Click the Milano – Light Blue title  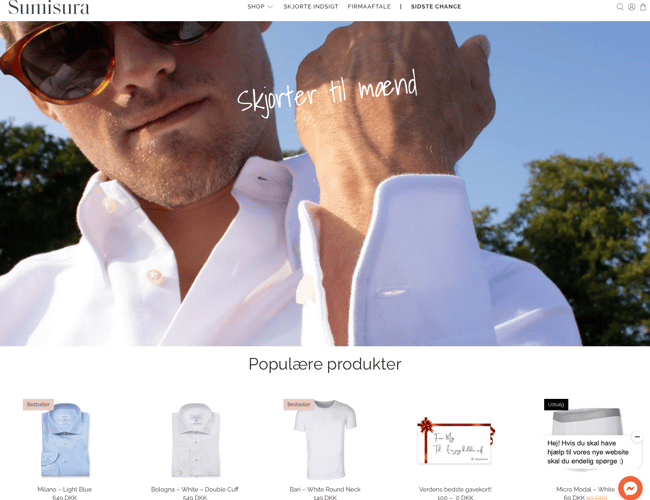[x=65, y=489]
